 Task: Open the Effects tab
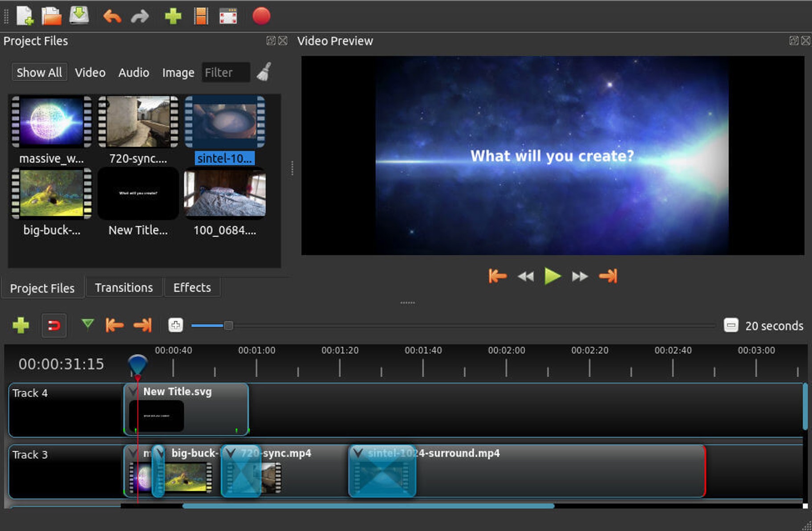pos(192,287)
